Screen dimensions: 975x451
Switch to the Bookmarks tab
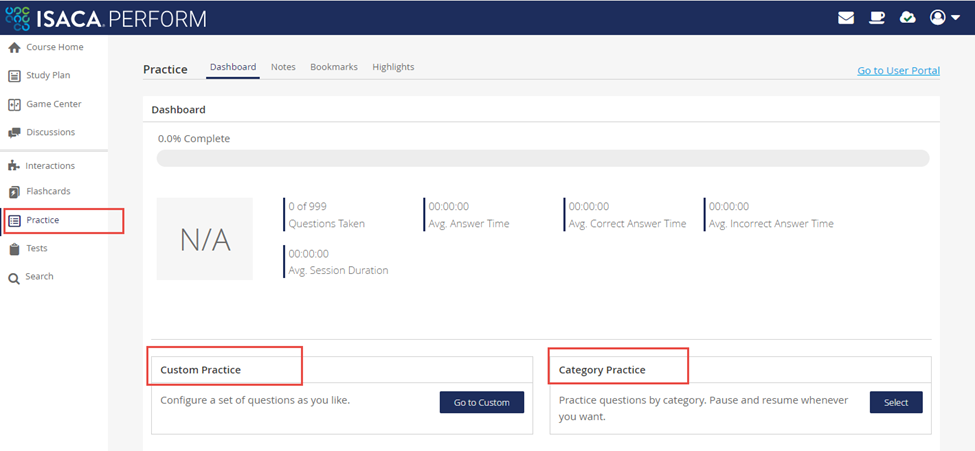pyautogui.click(x=333, y=67)
